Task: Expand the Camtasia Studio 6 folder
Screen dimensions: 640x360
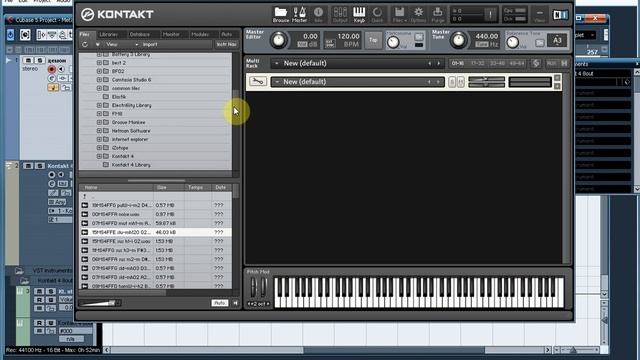Action: [99, 80]
